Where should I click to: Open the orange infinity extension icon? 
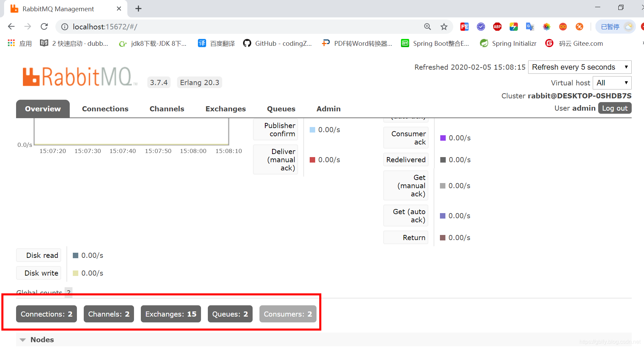pyautogui.click(x=563, y=27)
